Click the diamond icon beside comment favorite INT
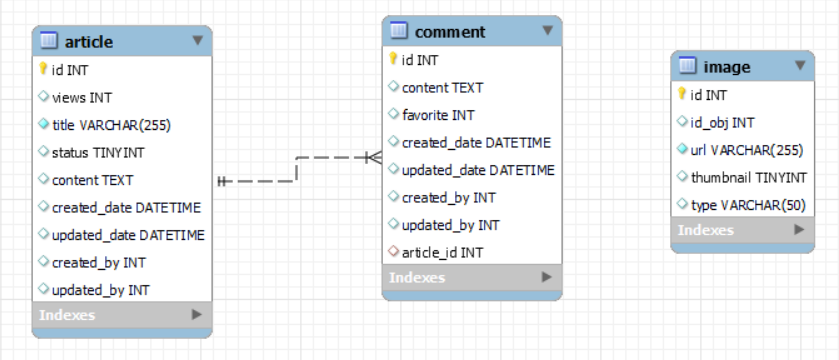Image resolution: width=839 pixels, height=360 pixels. tap(393, 114)
